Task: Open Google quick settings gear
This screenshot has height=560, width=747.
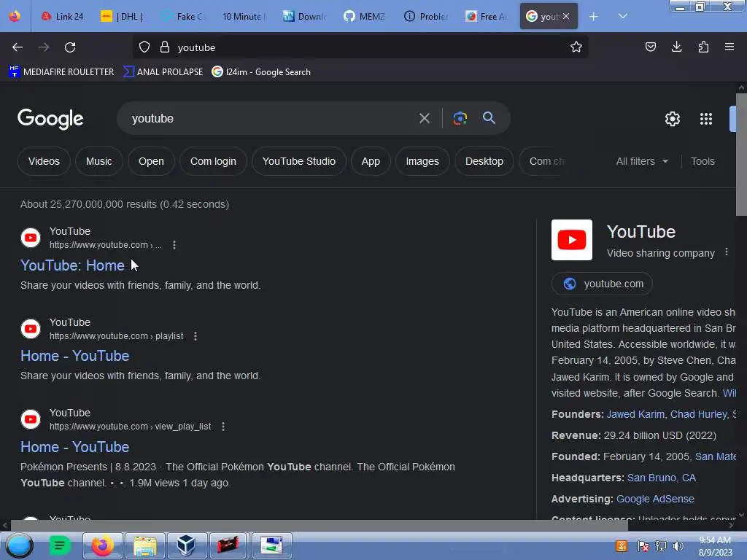Action: (x=672, y=119)
